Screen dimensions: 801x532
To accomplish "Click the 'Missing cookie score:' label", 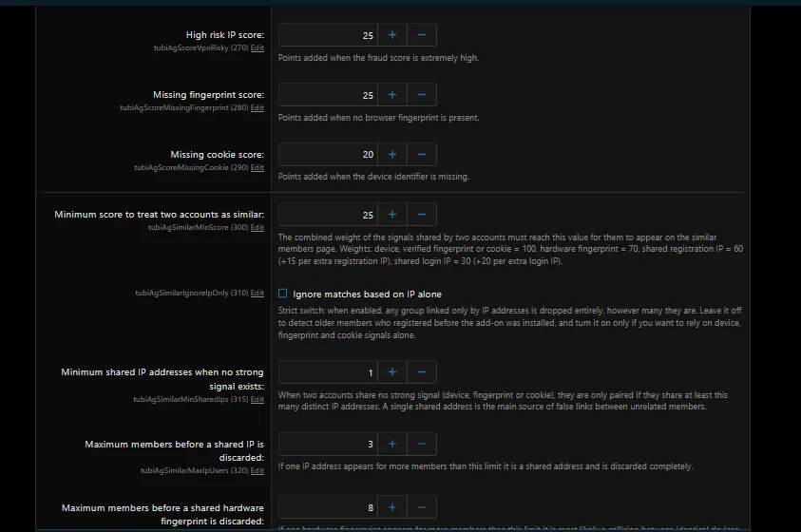I will pyautogui.click(x=217, y=154).
